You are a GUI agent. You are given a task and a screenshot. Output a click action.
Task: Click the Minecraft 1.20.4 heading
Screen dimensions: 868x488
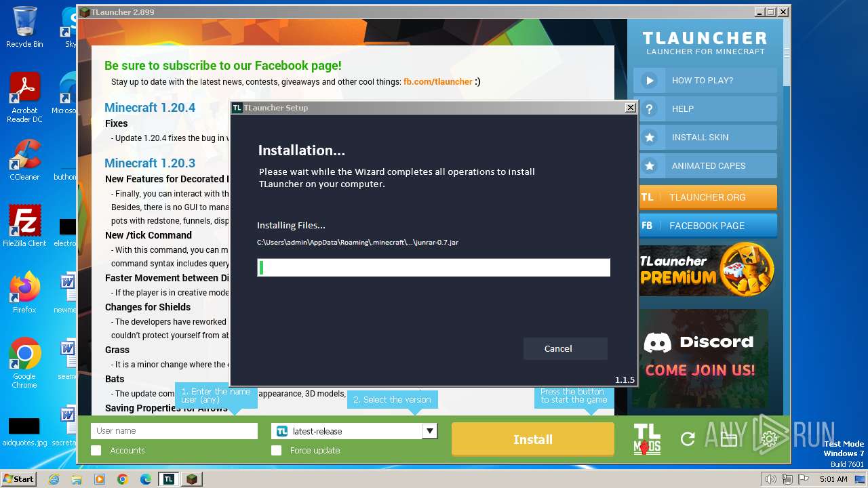click(x=150, y=107)
